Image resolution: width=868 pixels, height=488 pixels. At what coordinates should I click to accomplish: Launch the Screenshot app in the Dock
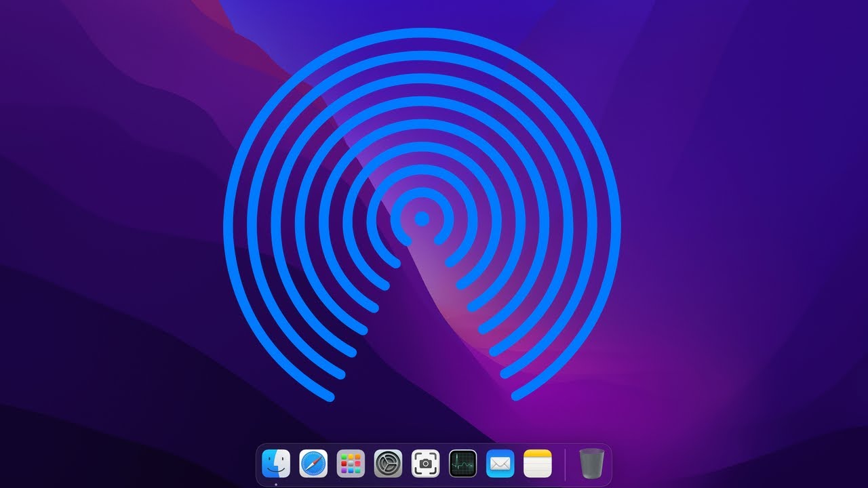click(x=425, y=464)
